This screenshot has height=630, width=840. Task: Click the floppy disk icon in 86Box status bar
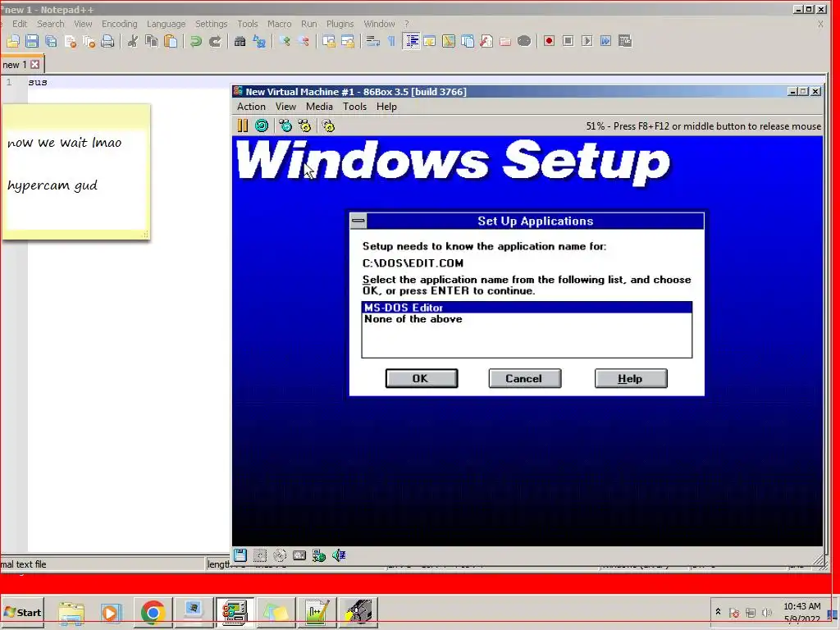[240, 555]
